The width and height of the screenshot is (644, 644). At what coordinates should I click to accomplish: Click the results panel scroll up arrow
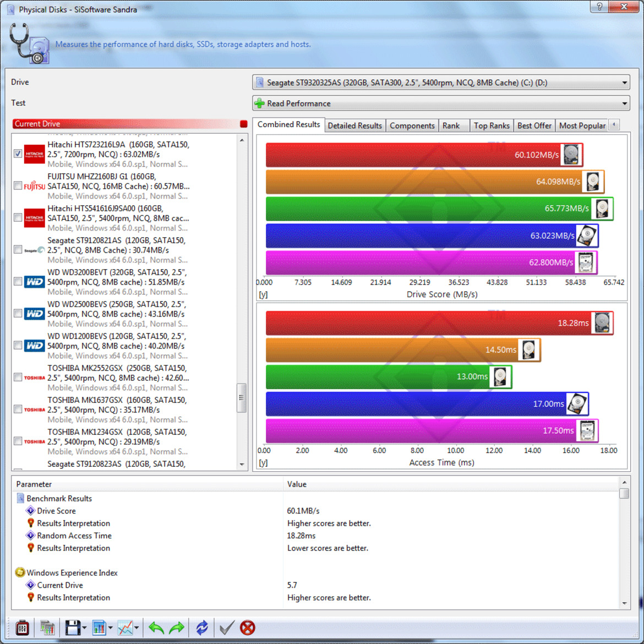coord(624,482)
